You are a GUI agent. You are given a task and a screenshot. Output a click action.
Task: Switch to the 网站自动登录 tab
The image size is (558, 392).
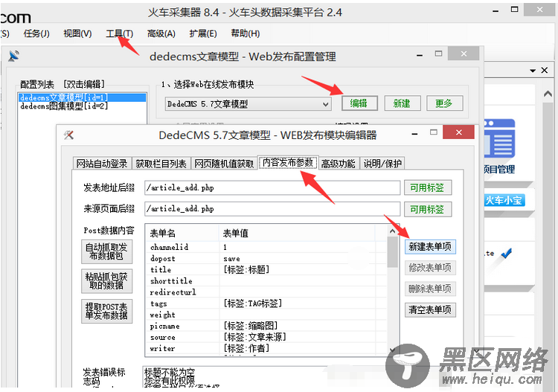[x=102, y=164]
